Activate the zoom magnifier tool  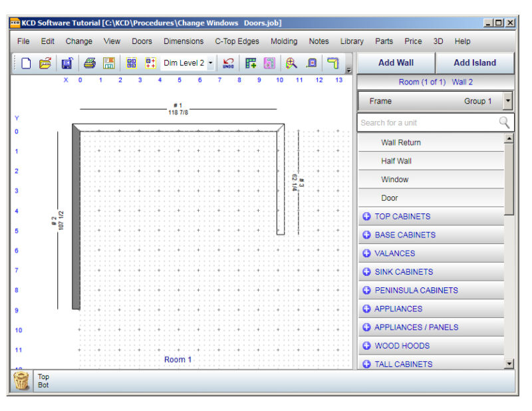pos(291,63)
